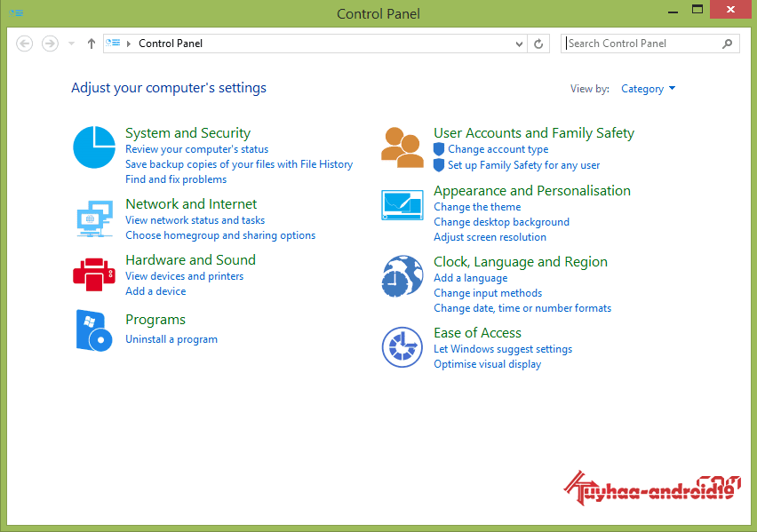Go up one level with the up arrow

coord(92,44)
